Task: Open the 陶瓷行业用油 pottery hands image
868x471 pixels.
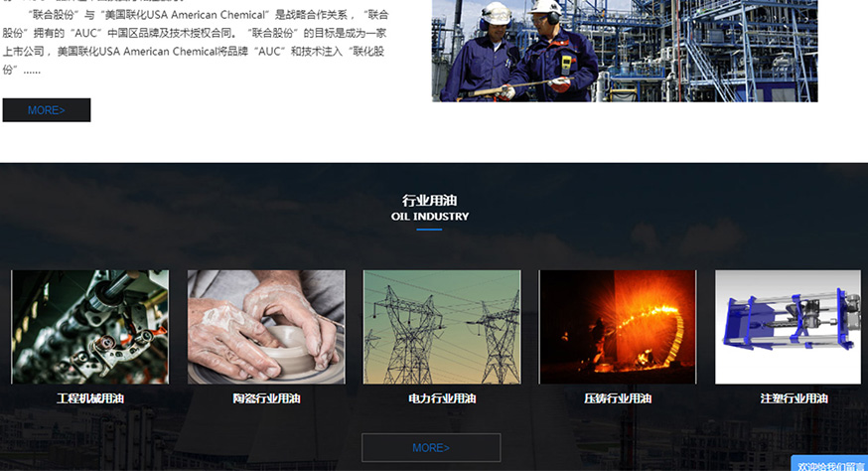Action: (x=266, y=327)
